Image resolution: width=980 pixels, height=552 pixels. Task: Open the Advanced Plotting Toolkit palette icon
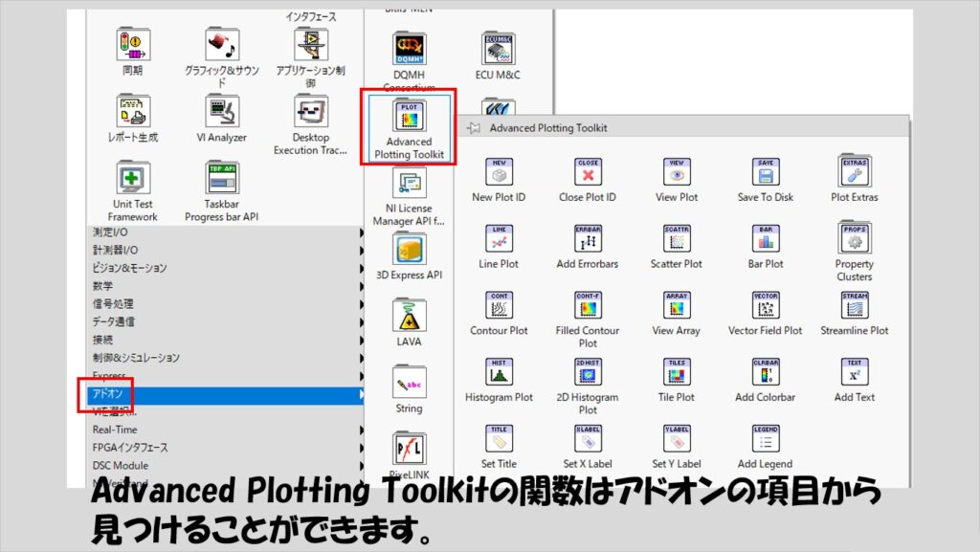410,116
